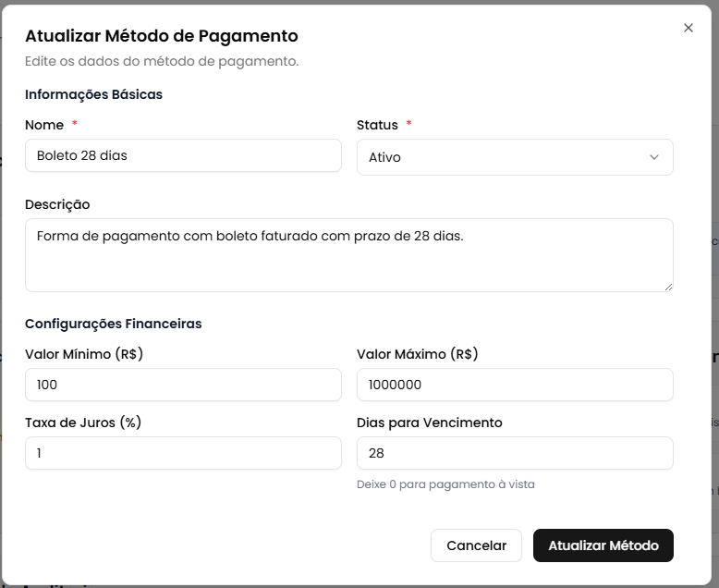
Task: Open the Status dropdown showing Ativo
Action: [x=514, y=157]
